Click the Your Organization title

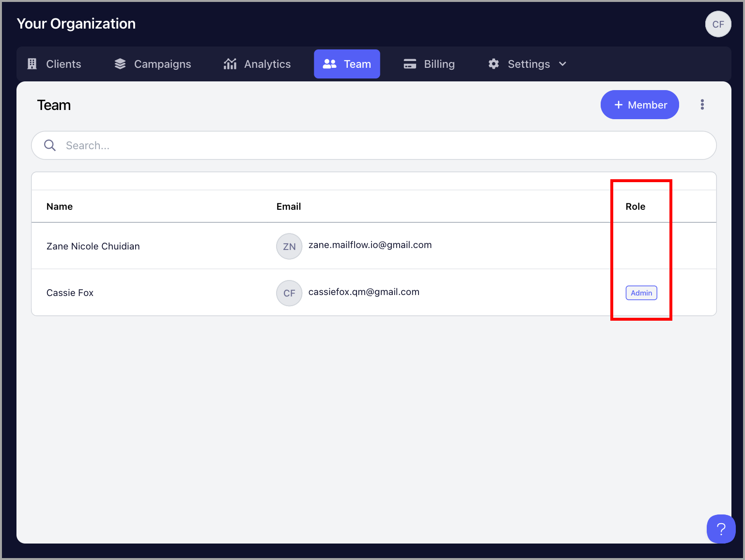76,24
